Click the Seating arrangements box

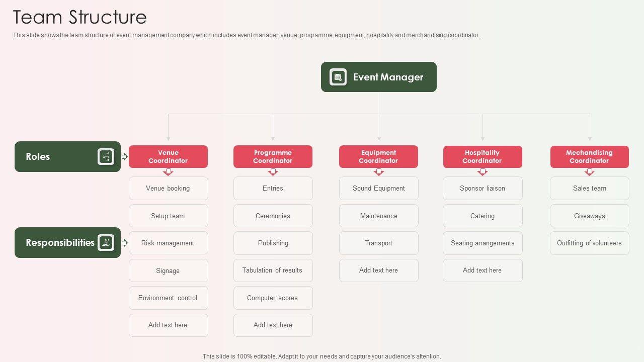pyautogui.click(x=482, y=243)
